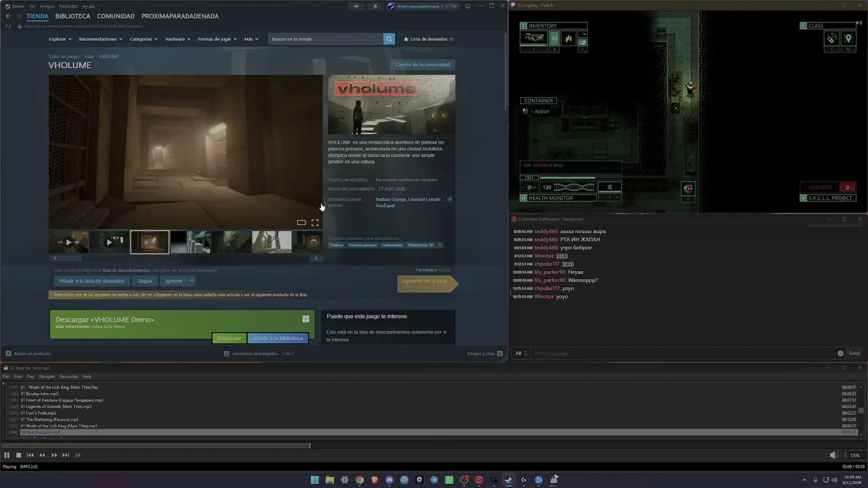Skip to next track in music player

[x=66, y=455]
